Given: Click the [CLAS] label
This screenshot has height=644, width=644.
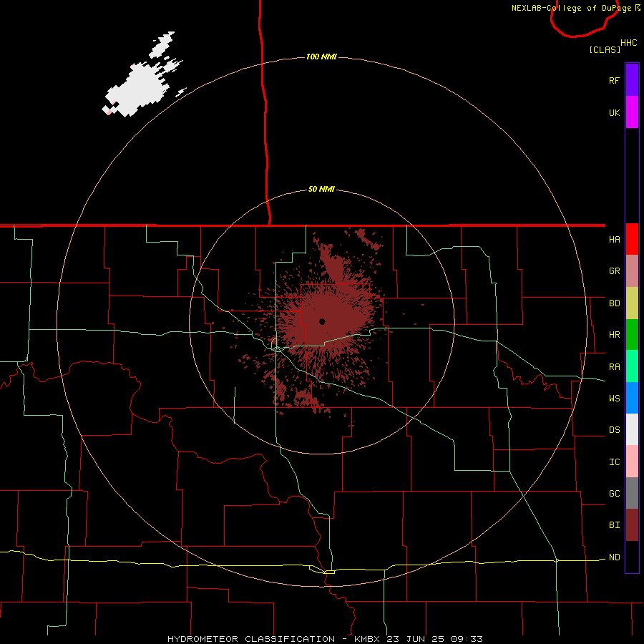Looking at the screenshot, I should tap(605, 49).
